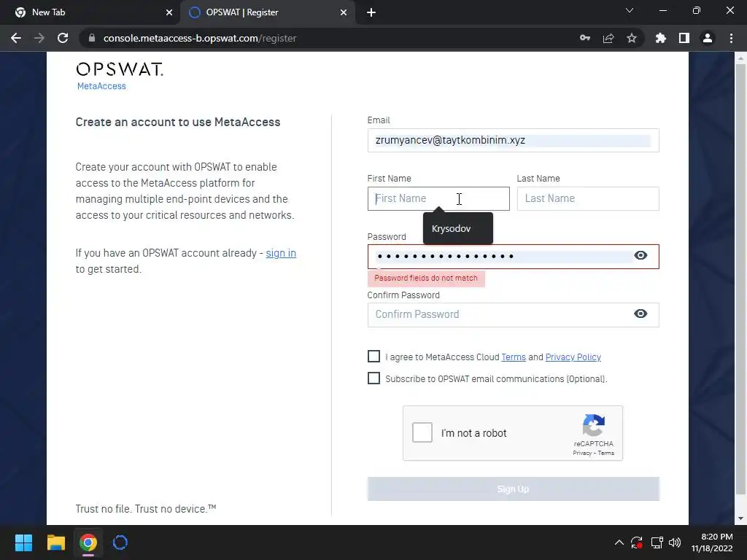Viewport: 747px width, 560px height.
Task: View site info via padlock icon
Action: (x=92, y=38)
